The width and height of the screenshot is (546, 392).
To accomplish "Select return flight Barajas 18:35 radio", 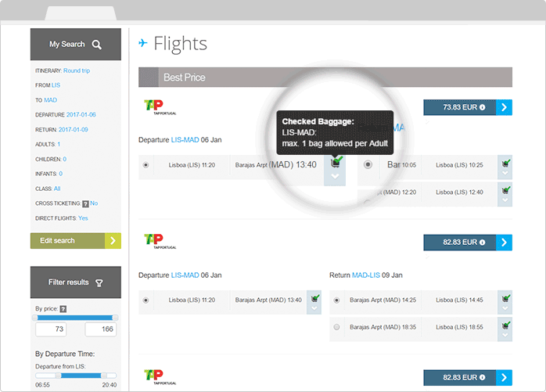I will [336, 327].
